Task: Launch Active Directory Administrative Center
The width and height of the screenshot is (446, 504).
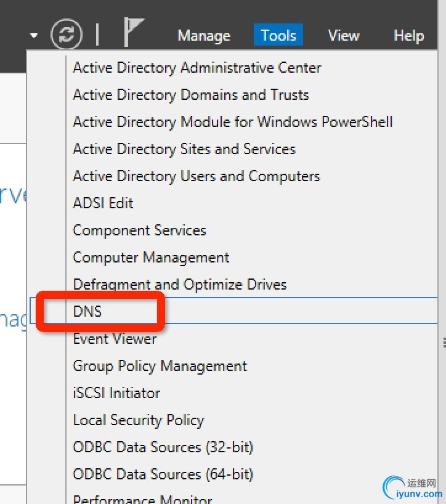Action: [197, 68]
